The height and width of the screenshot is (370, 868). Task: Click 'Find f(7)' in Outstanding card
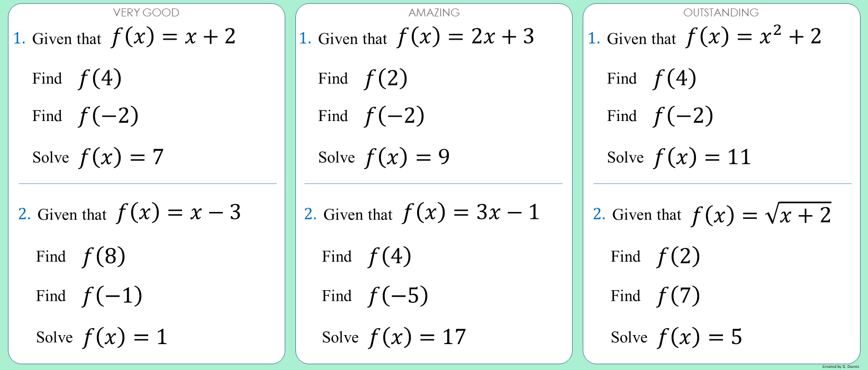click(655, 296)
